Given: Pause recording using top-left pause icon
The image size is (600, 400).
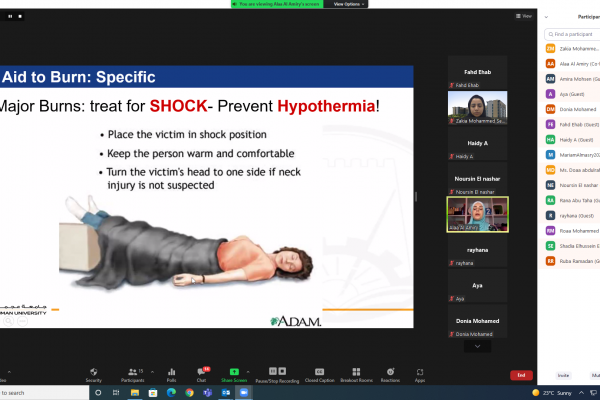Looking at the screenshot, I should pyautogui.click(x=10, y=16).
